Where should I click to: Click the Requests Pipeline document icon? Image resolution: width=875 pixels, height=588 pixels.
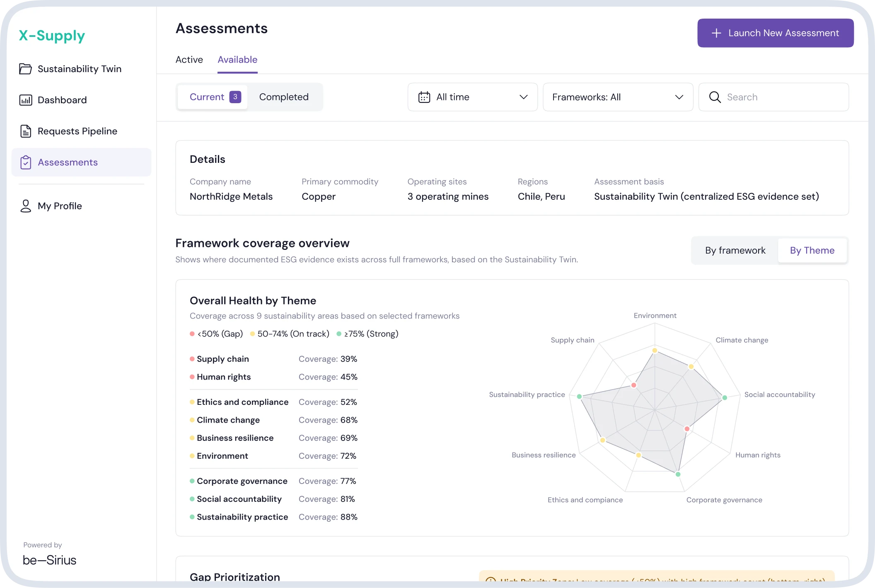(25, 131)
